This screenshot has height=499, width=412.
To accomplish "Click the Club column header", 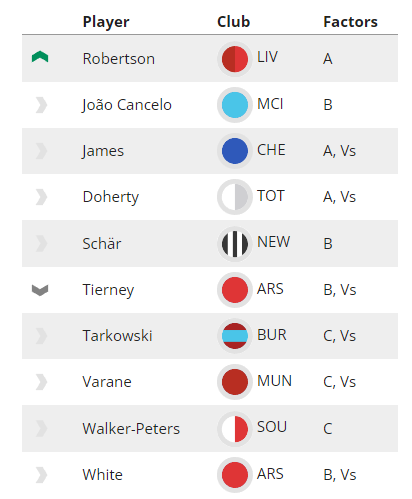I will (233, 22).
